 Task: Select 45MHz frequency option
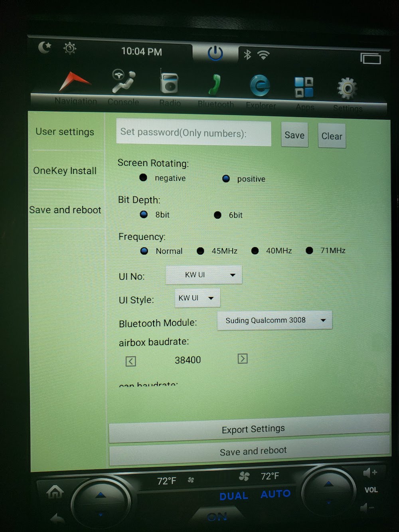200,251
